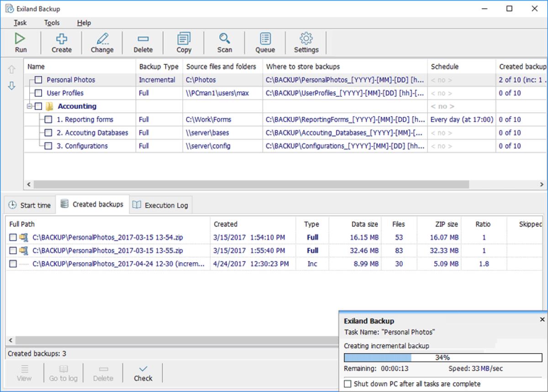548x392 pixels.
Task: Collapse the Accounting task group
Action: coord(29,106)
